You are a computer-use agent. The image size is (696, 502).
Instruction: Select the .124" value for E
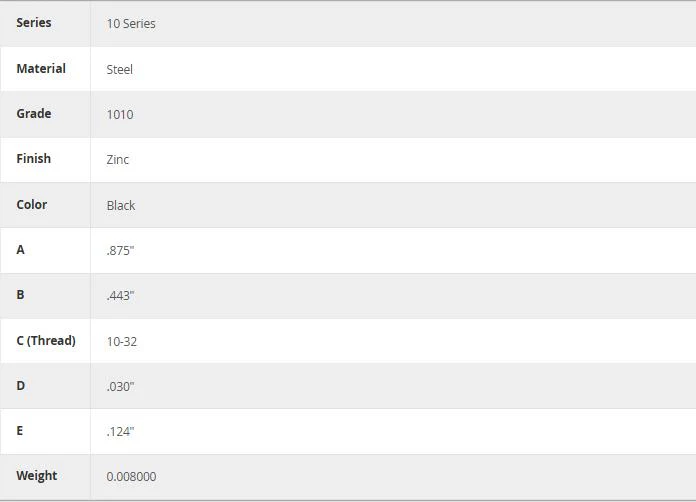(x=120, y=431)
